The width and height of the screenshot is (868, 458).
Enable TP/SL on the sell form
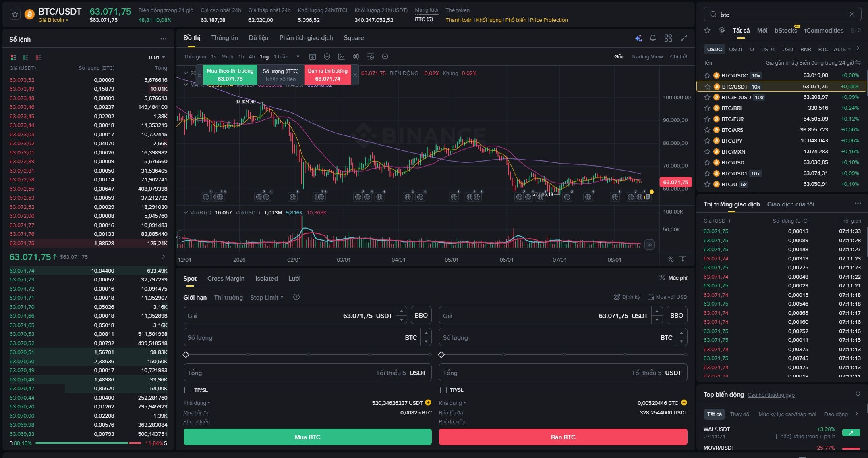pyautogui.click(x=443, y=390)
